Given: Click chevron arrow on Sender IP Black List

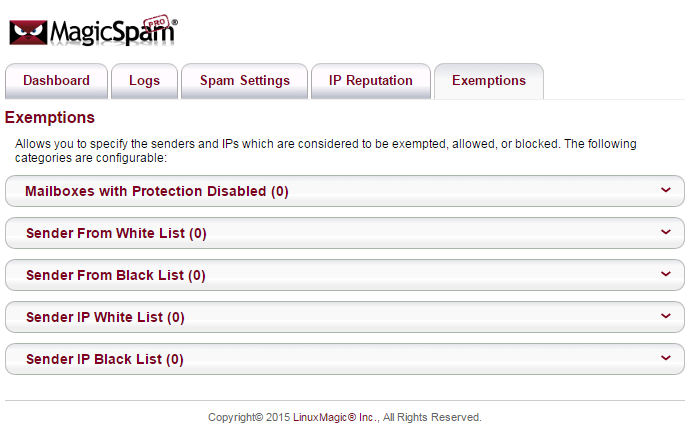Looking at the screenshot, I should click(x=666, y=358).
